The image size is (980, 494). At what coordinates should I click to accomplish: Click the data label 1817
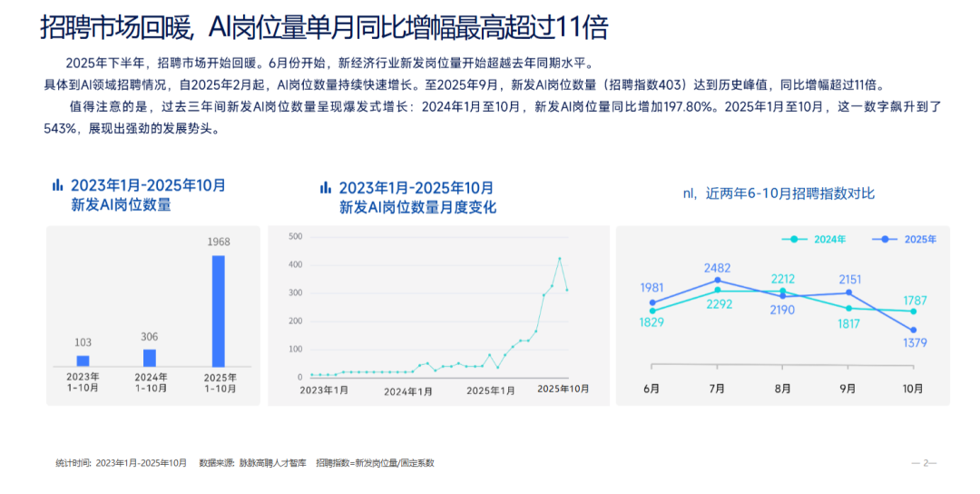[848, 324]
